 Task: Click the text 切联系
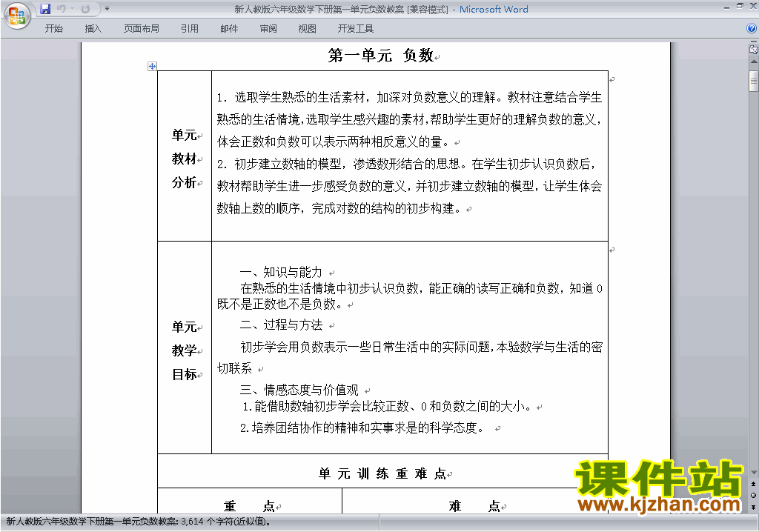(234, 368)
